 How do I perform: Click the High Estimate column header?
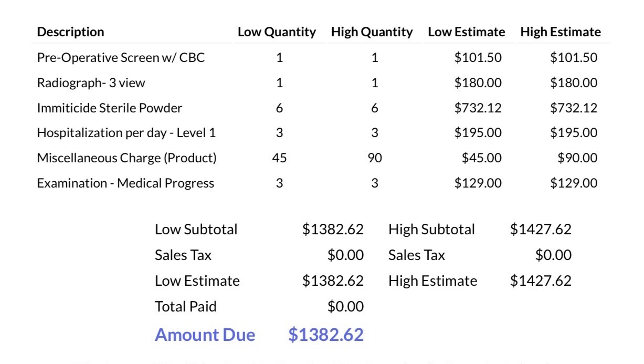(561, 32)
